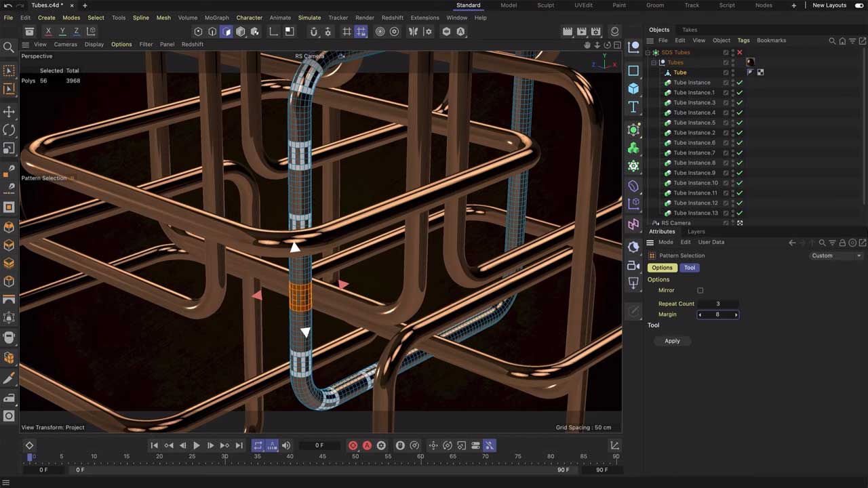Disable Tube Instance.1's green checkmark
This screenshot has width=868, height=488.
click(x=740, y=92)
